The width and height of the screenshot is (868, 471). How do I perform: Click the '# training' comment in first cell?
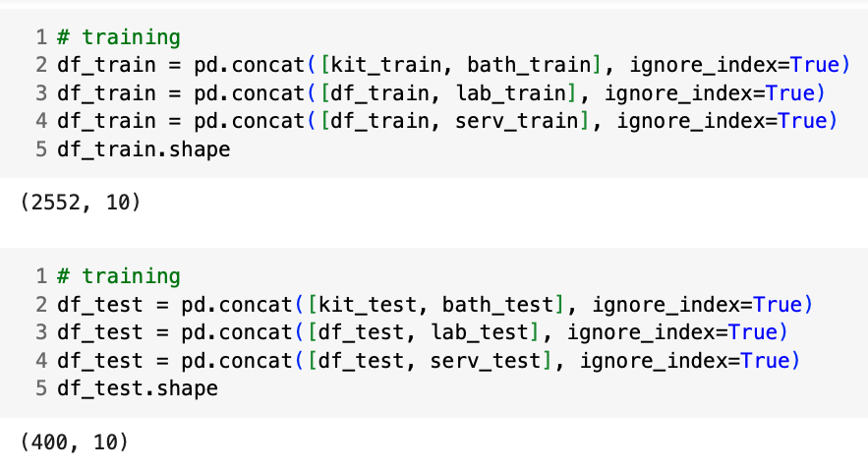coord(119,37)
